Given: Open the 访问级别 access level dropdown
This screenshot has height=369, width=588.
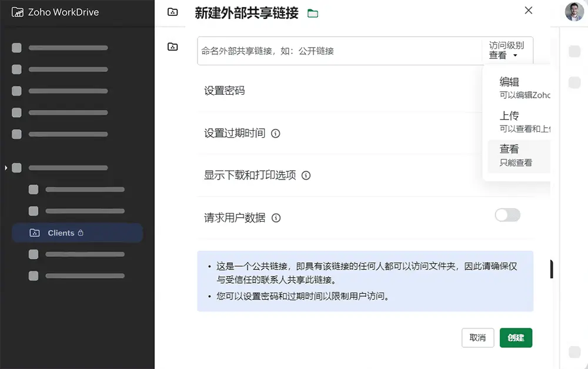Looking at the screenshot, I should point(507,51).
